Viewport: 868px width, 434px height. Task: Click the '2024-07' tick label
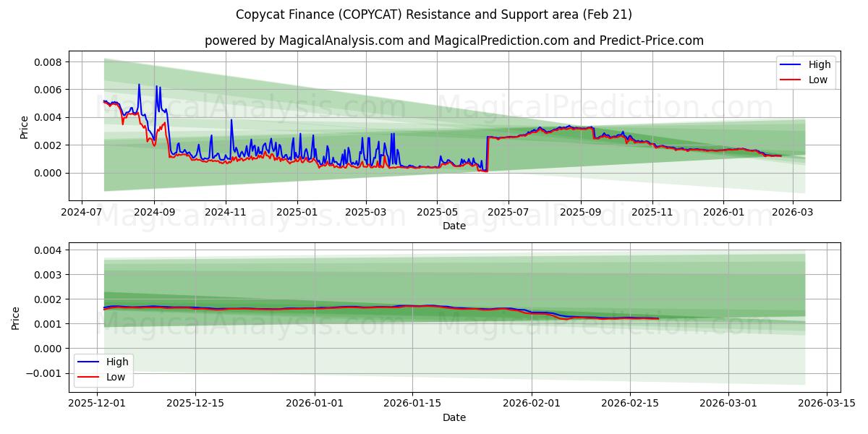81,213
